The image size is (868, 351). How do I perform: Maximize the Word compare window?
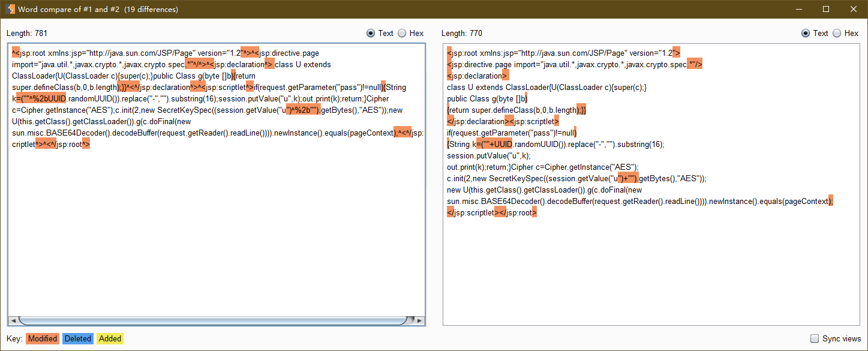point(825,9)
